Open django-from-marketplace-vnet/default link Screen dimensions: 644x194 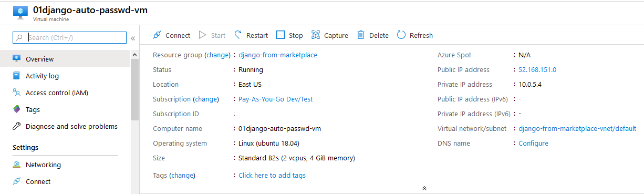tap(577, 128)
